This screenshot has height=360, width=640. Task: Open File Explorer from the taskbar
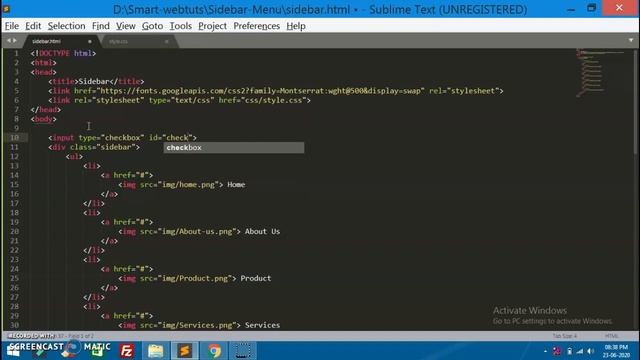tap(156, 351)
